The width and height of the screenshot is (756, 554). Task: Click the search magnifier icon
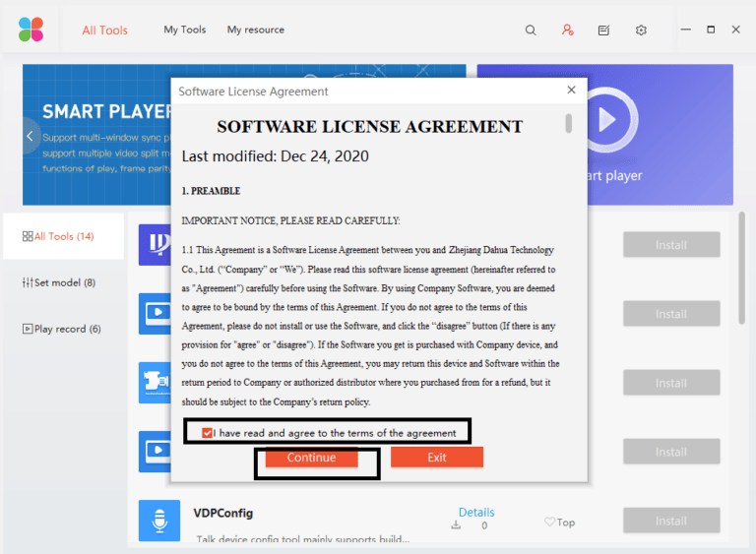(x=531, y=31)
